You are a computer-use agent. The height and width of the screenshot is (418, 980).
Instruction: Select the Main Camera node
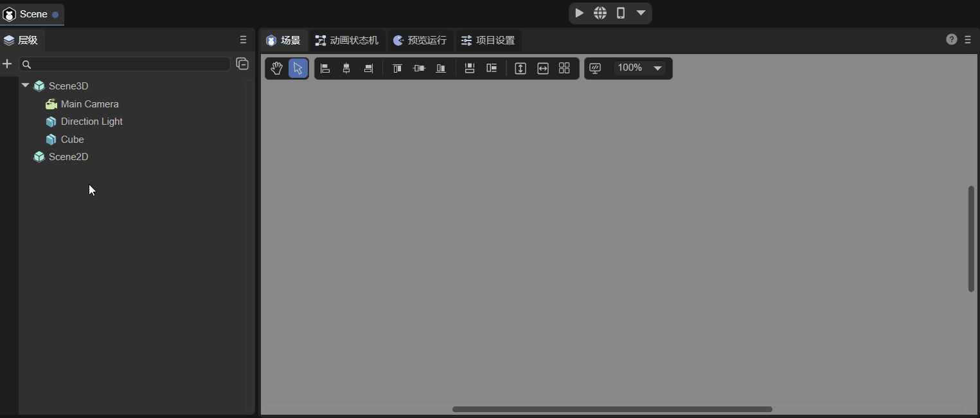coord(89,104)
